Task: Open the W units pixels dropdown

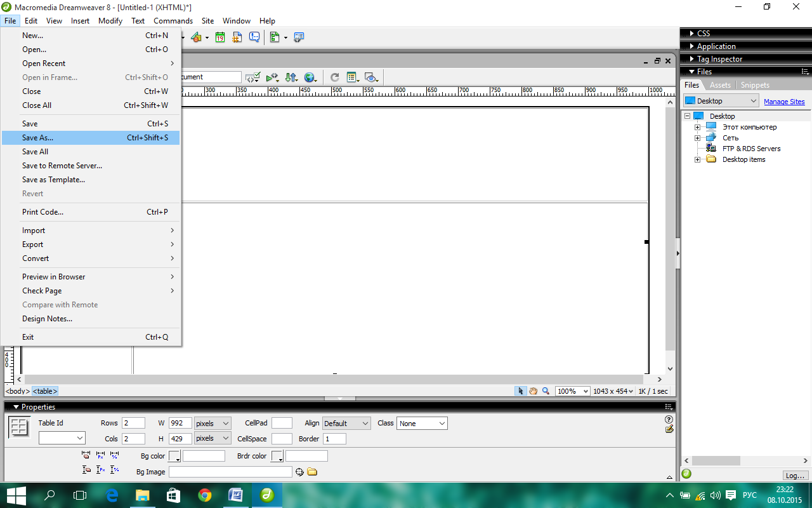Action: coord(213,423)
